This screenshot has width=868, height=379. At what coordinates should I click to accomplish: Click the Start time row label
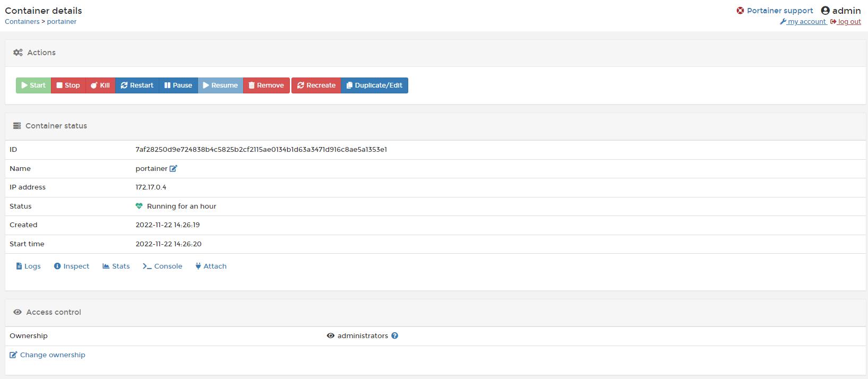coord(27,244)
